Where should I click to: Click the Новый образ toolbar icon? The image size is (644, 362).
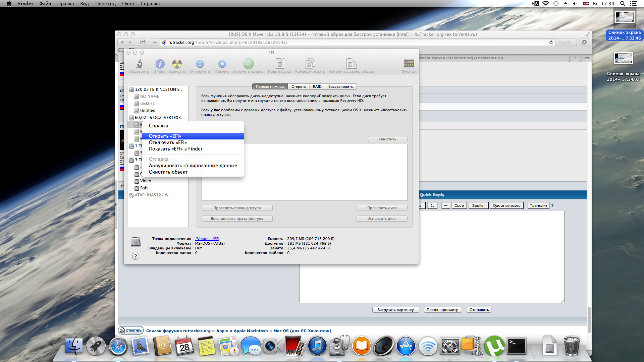pos(280,64)
